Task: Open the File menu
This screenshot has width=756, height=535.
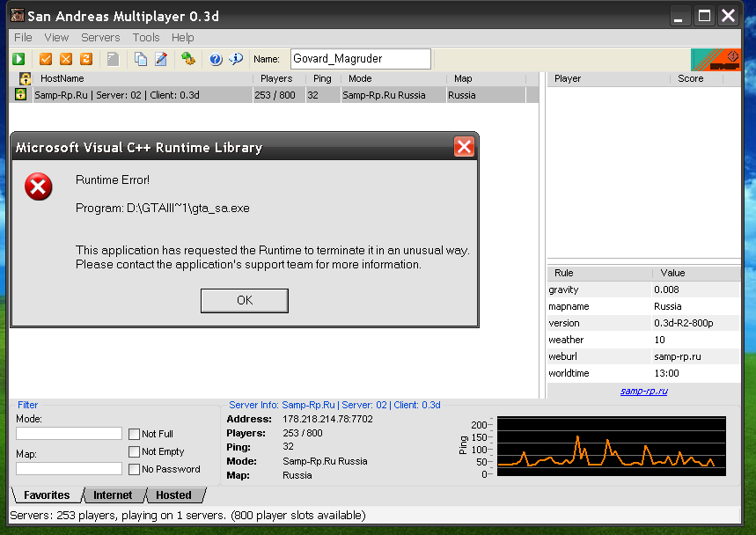Action: 23,38
